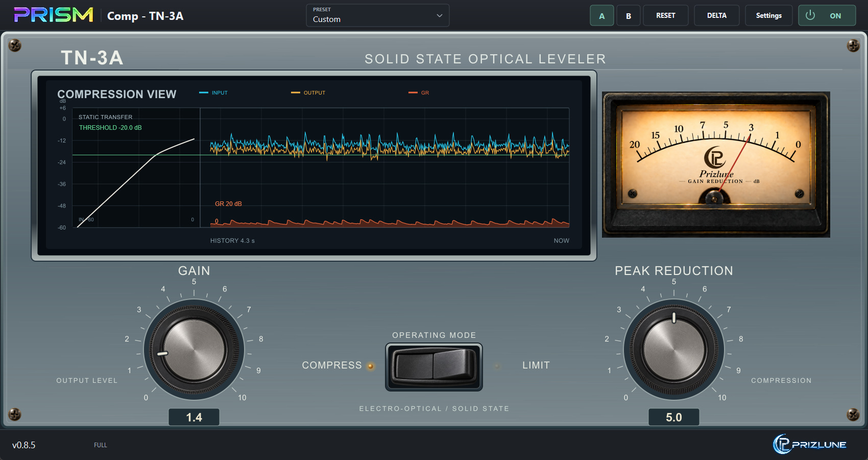Open the Settings menu

click(769, 15)
